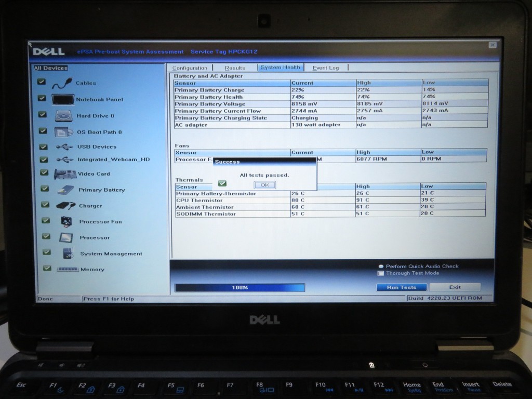
Task: Switch to the Results tab
Action: (235, 68)
